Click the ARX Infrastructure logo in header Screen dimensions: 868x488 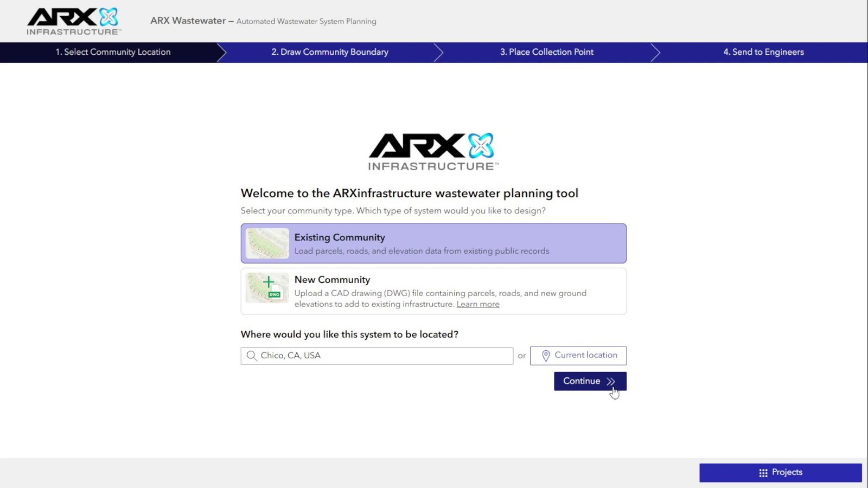coord(74,21)
